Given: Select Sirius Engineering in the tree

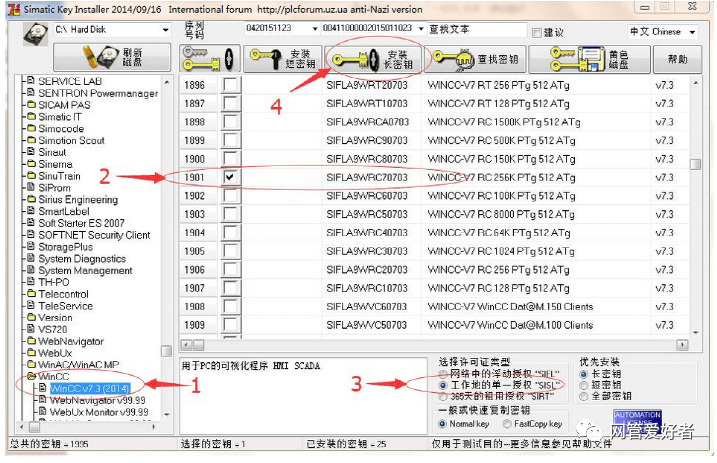Looking at the screenshot, I should click(78, 200).
